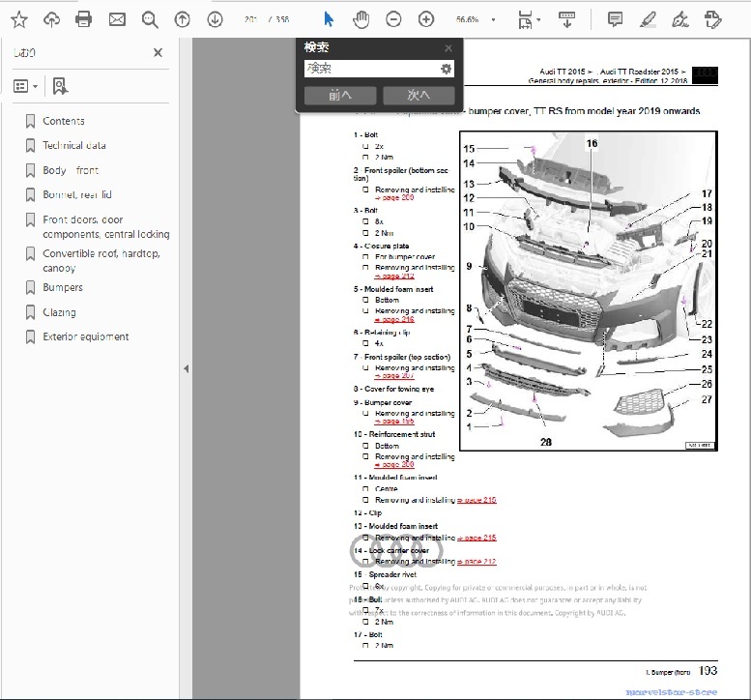Click the '1 - Bolt' list entry
The height and width of the screenshot is (700, 751).
(x=365, y=134)
